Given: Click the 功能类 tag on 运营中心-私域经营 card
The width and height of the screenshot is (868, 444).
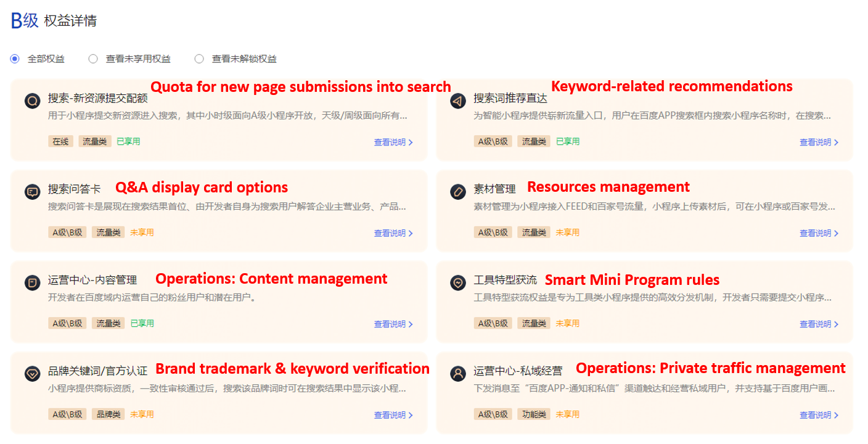Looking at the screenshot, I should (534, 414).
